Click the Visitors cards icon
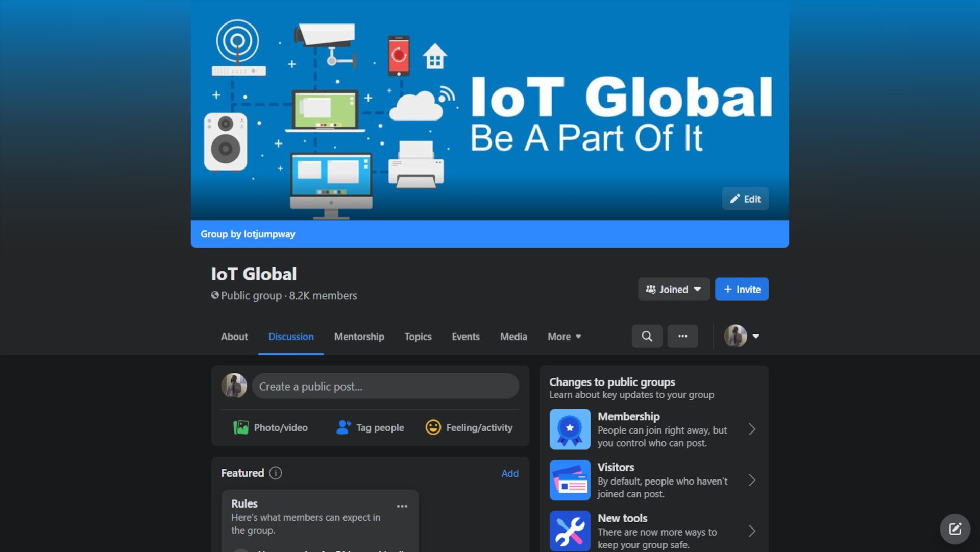The width and height of the screenshot is (980, 552). click(570, 480)
